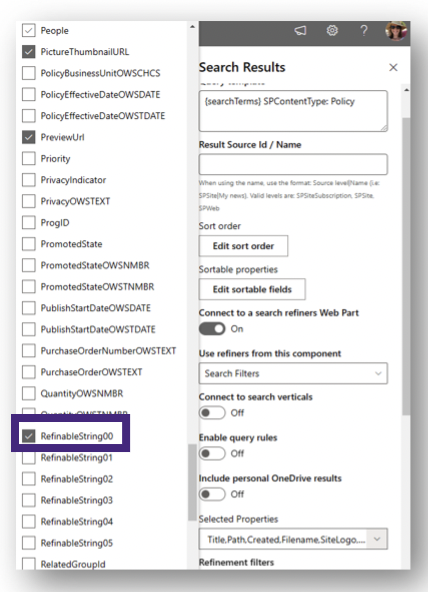This screenshot has height=592, width=428.
Task: Open the user profile avatar
Action: point(396,31)
